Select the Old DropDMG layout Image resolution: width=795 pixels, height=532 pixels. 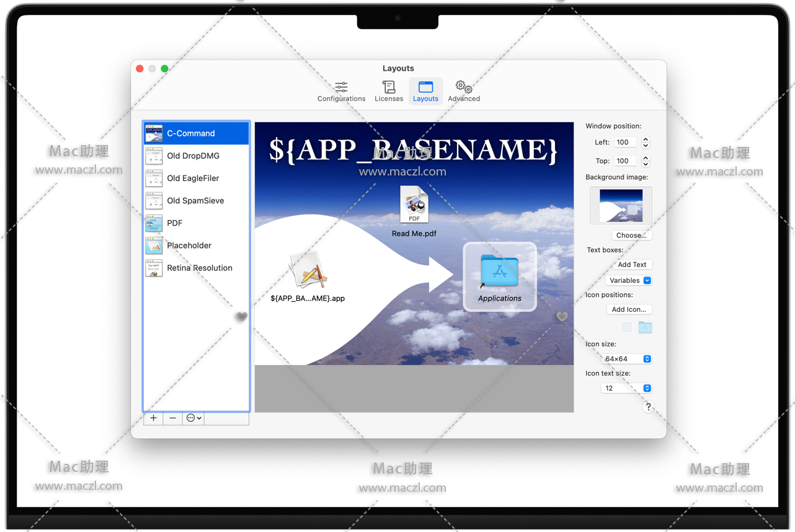193,156
